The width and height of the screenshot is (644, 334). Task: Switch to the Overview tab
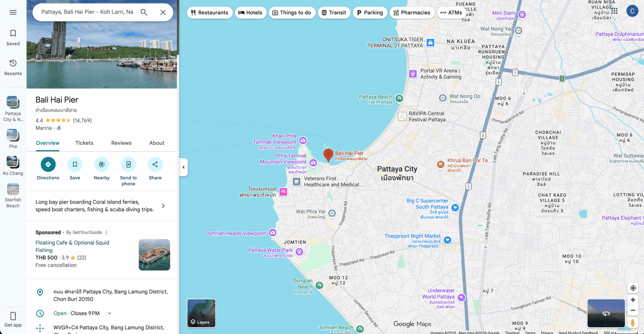point(48,143)
